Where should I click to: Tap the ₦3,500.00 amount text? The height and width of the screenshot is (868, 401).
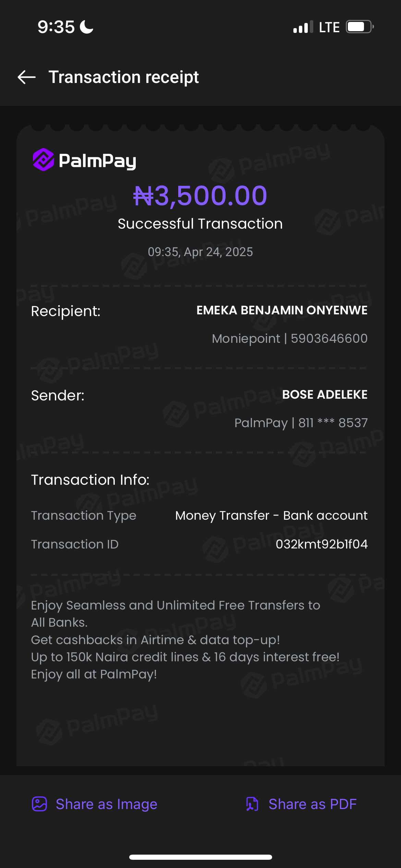coord(200,196)
